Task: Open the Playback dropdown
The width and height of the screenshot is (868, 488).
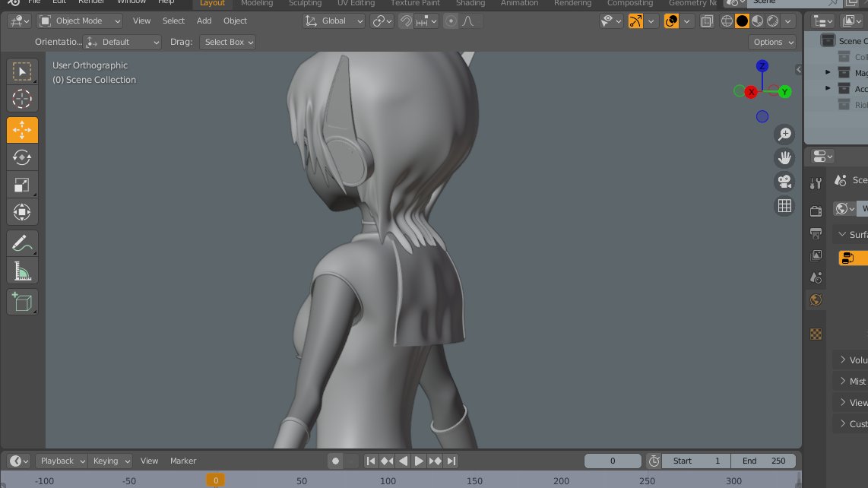Action: (62, 461)
